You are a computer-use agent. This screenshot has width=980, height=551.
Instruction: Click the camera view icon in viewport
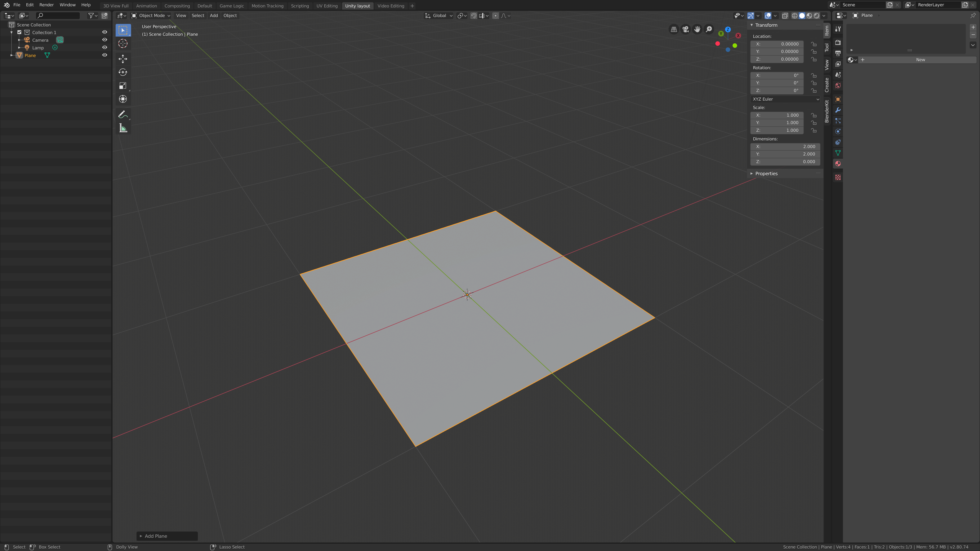(x=686, y=29)
